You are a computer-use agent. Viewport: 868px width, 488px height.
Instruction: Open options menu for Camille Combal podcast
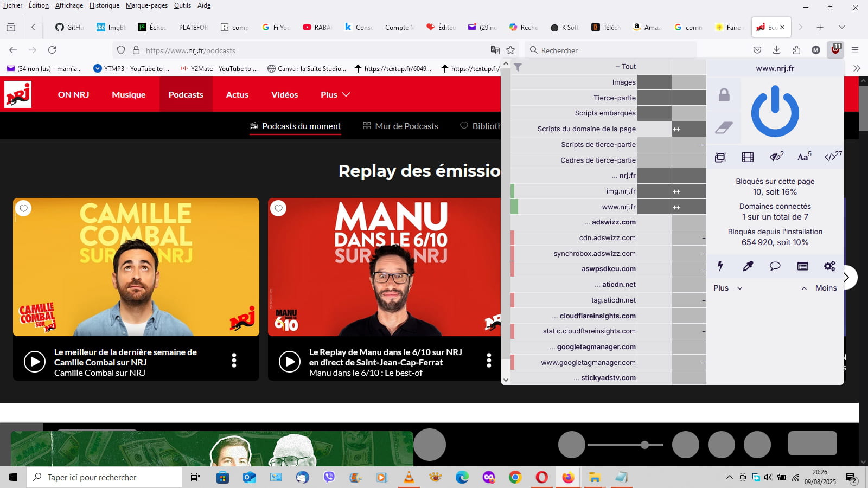pyautogui.click(x=234, y=361)
